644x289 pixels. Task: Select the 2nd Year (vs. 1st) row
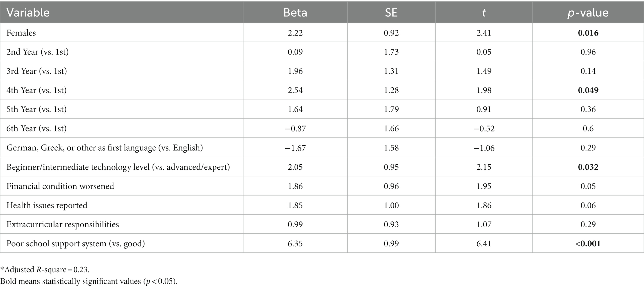coord(322,52)
